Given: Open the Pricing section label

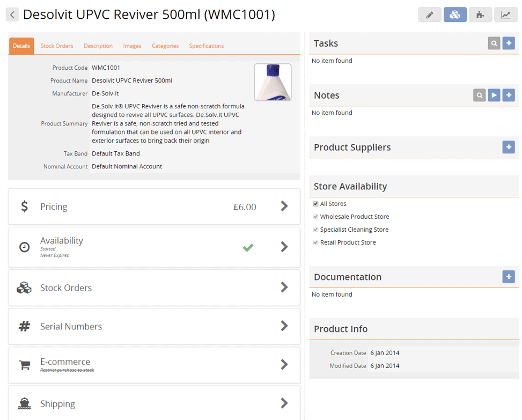Looking at the screenshot, I should 54,207.
